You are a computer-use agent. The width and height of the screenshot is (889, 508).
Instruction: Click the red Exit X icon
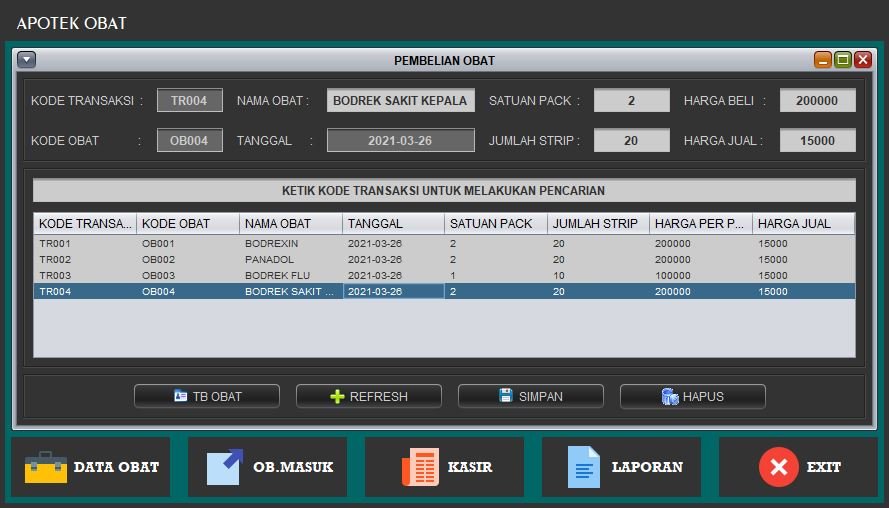[x=778, y=467]
